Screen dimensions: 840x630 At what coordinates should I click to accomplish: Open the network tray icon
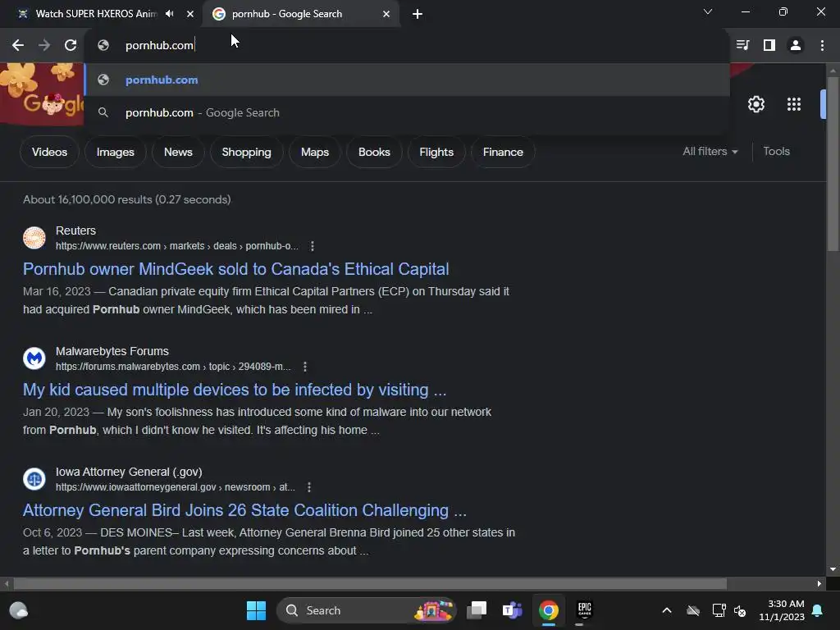[719, 610]
